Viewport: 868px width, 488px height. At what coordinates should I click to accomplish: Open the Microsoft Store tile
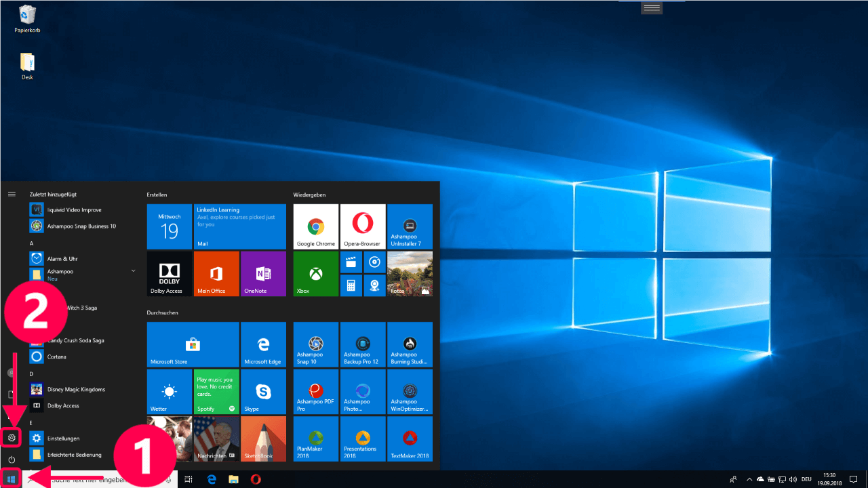coord(193,344)
